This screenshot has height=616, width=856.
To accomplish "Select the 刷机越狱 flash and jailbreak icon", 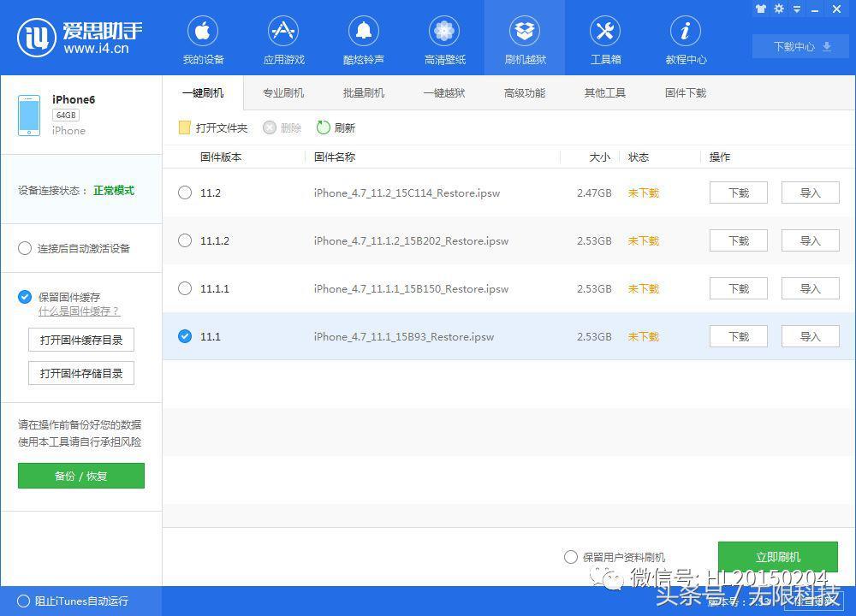I will [x=524, y=33].
